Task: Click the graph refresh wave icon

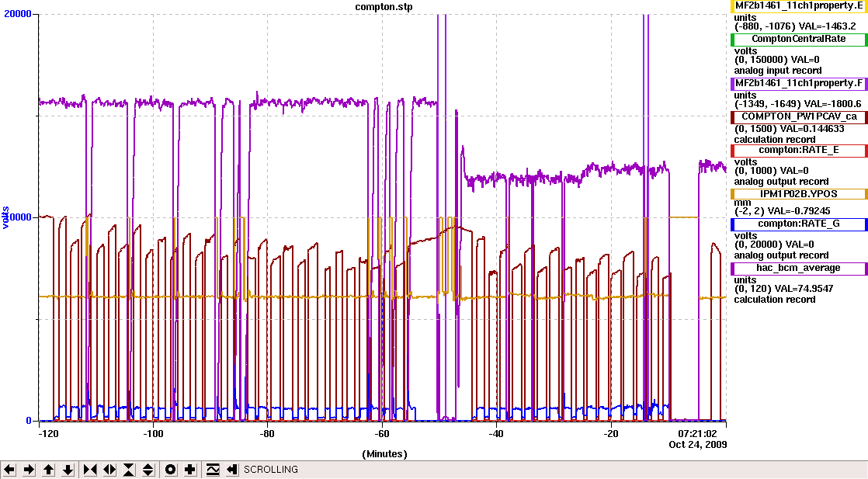Action: (213, 470)
